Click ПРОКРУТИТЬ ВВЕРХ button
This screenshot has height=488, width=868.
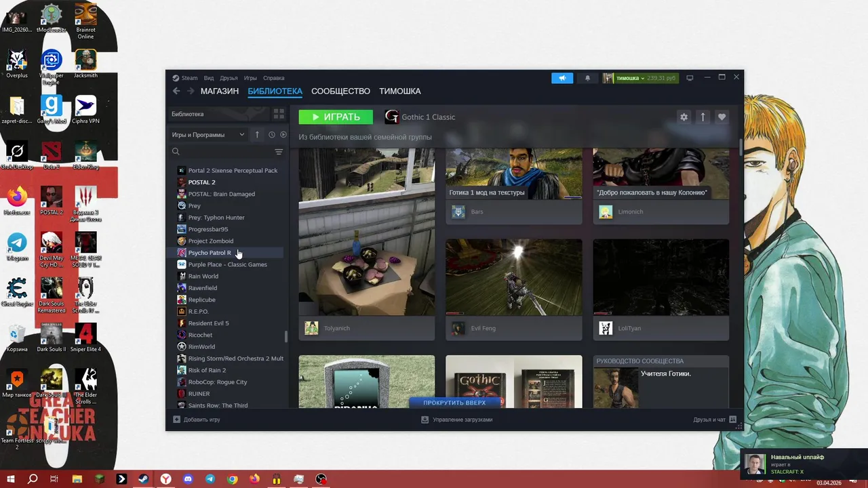(x=454, y=403)
